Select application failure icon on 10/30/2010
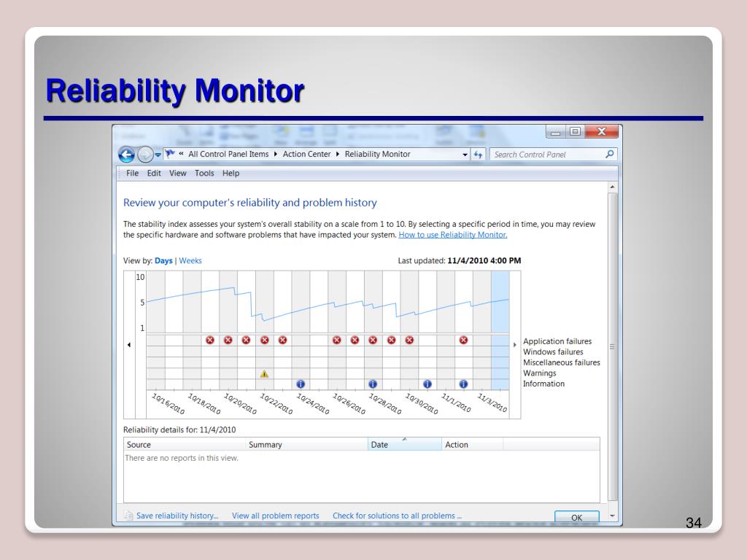This screenshot has width=747, height=560. 410,340
